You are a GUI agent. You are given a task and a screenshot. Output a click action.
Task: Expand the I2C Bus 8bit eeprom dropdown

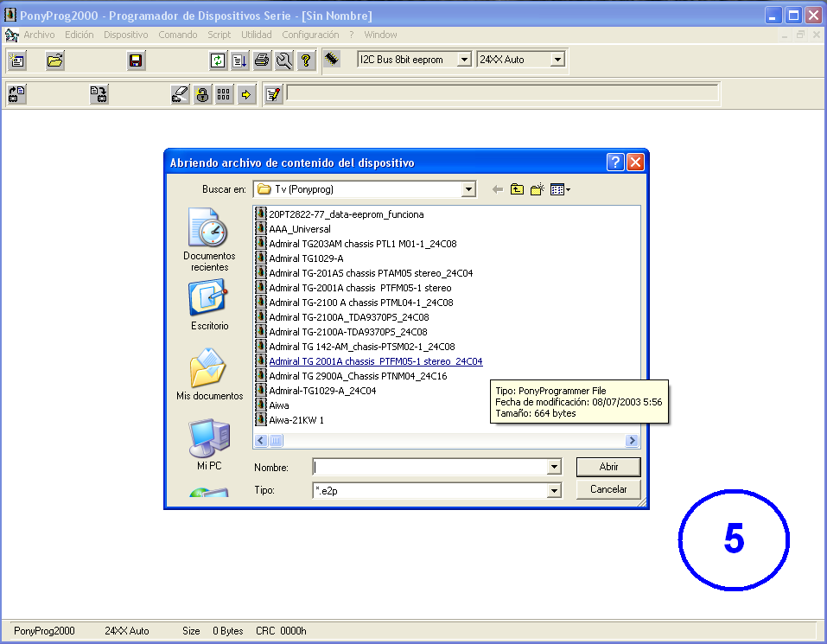(464, 60)
